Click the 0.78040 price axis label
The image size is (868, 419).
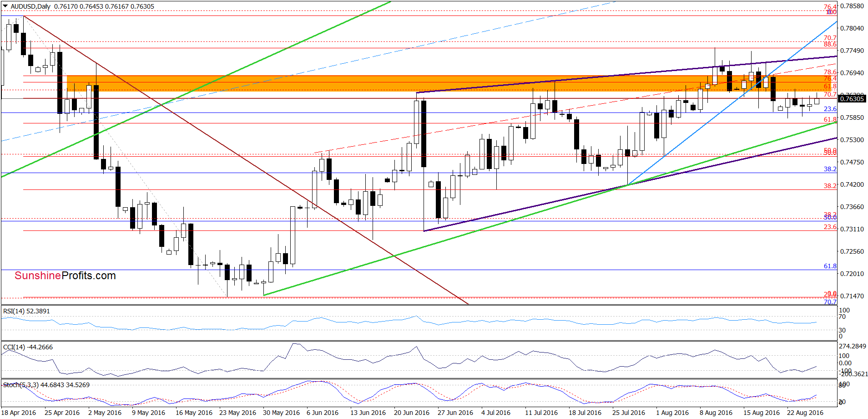(x=852, y=28)
